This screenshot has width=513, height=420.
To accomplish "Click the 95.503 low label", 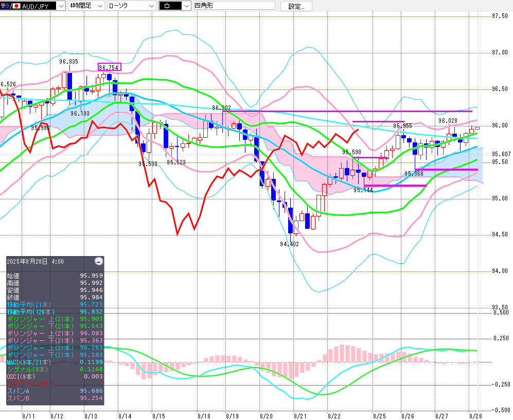I will click(148, 164).
